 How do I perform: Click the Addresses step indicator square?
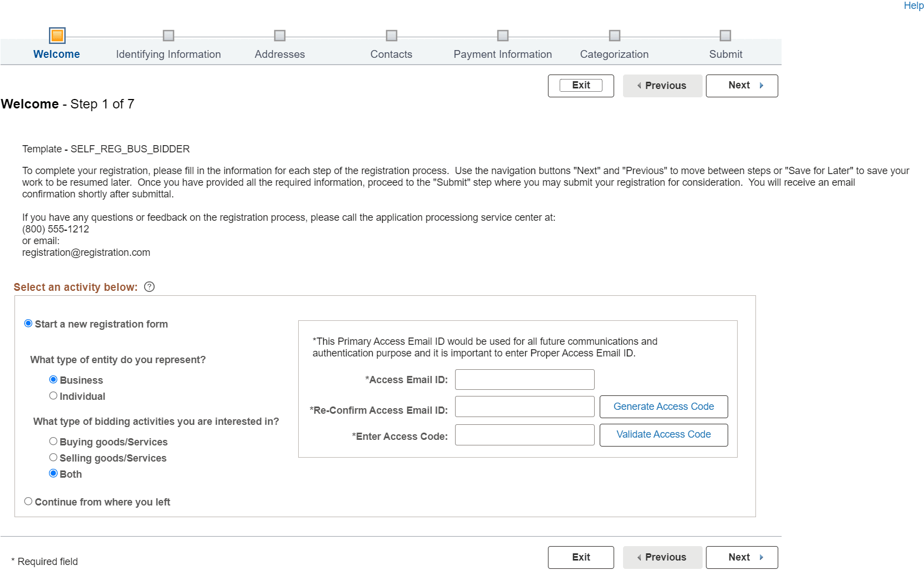279,36
